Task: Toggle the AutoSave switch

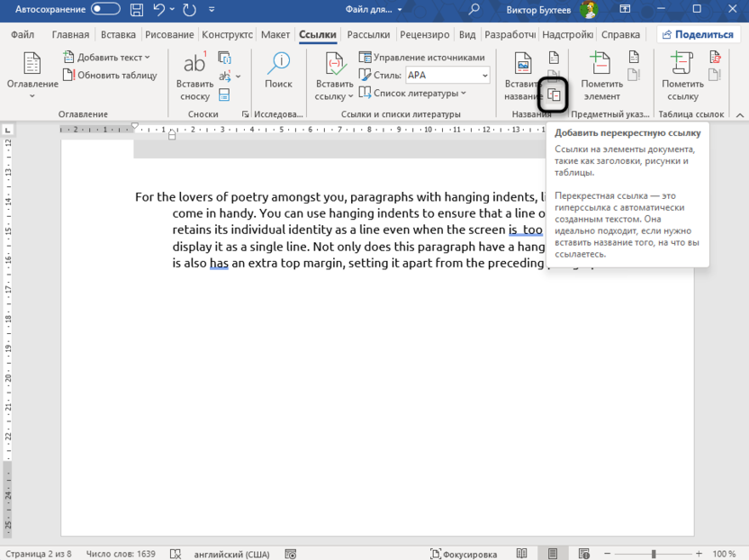Action: tap(105, 9)
